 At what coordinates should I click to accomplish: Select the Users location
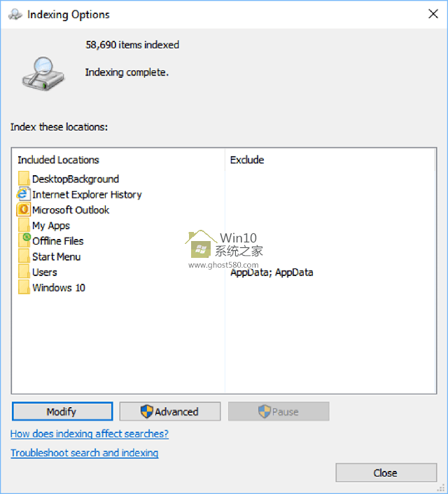click(38, 272)
